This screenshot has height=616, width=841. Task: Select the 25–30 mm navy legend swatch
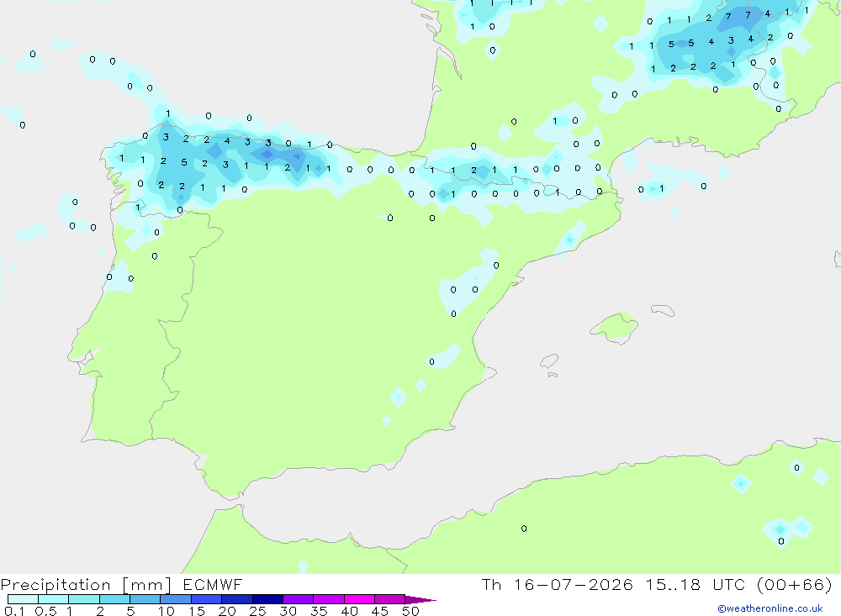[267, 599]
